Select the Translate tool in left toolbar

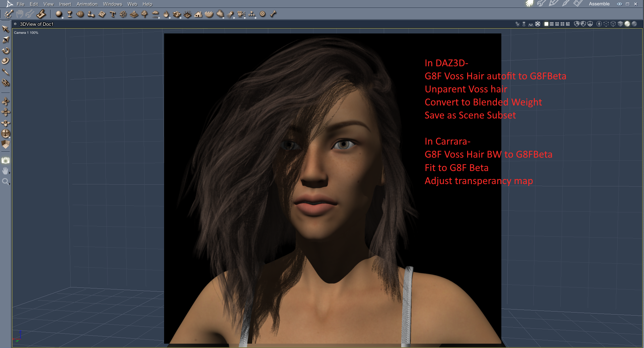pos(6,40)
